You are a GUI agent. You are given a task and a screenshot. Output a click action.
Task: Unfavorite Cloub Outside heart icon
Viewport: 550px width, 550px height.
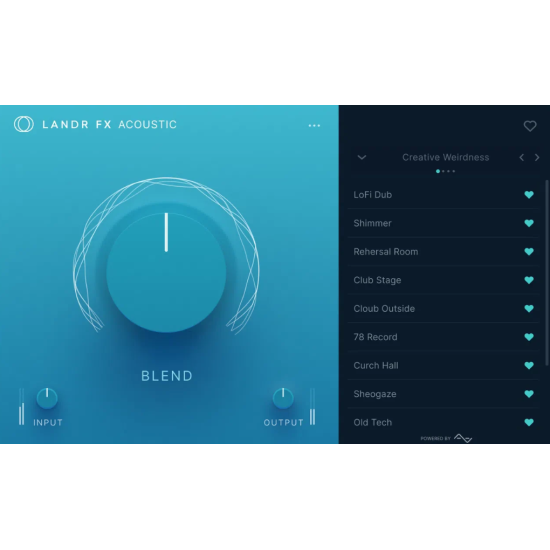tap(529, 308)
